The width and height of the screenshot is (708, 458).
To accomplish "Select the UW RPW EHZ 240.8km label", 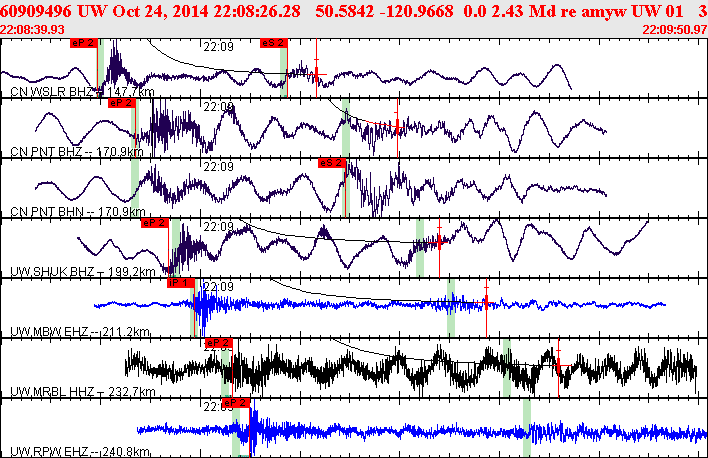I will [80, 452].
